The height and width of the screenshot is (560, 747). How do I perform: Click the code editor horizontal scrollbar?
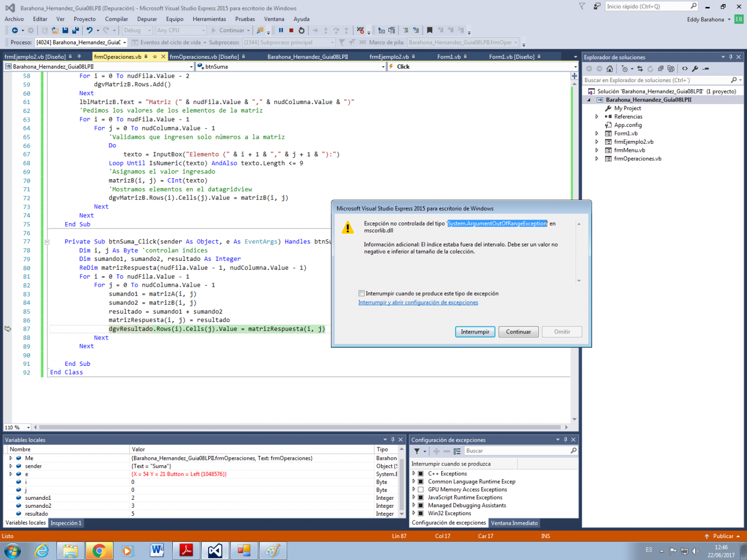click(x=300, y=427)
